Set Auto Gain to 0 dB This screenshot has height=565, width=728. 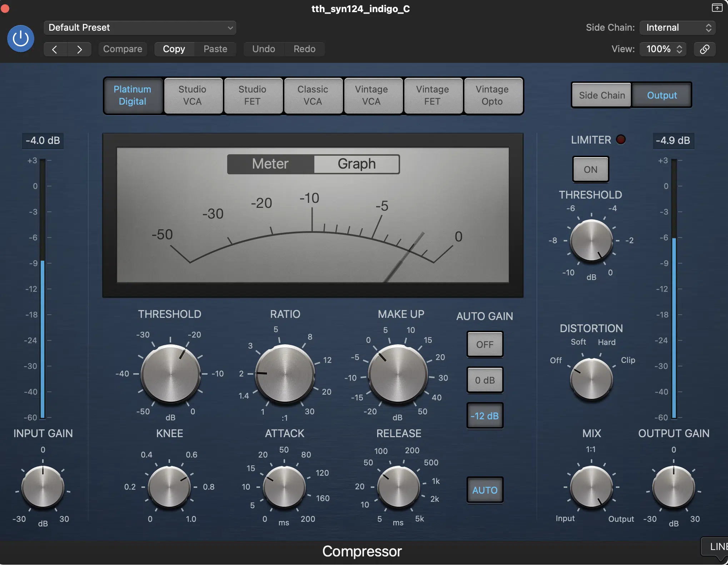485,380
